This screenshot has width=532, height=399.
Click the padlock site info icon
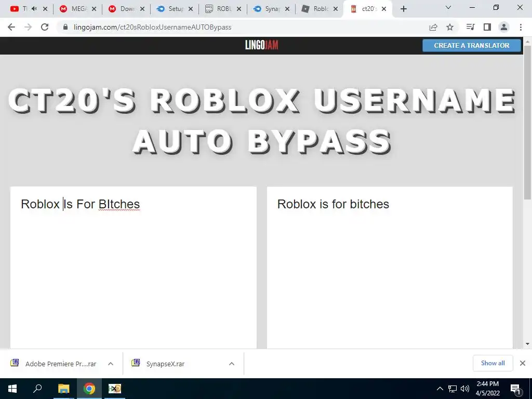[65, 27]
